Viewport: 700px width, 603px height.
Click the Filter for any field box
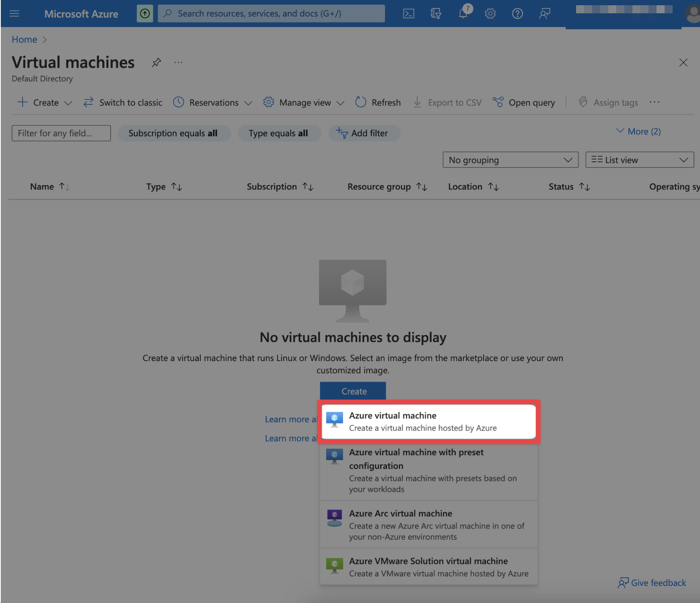(61, 133)
